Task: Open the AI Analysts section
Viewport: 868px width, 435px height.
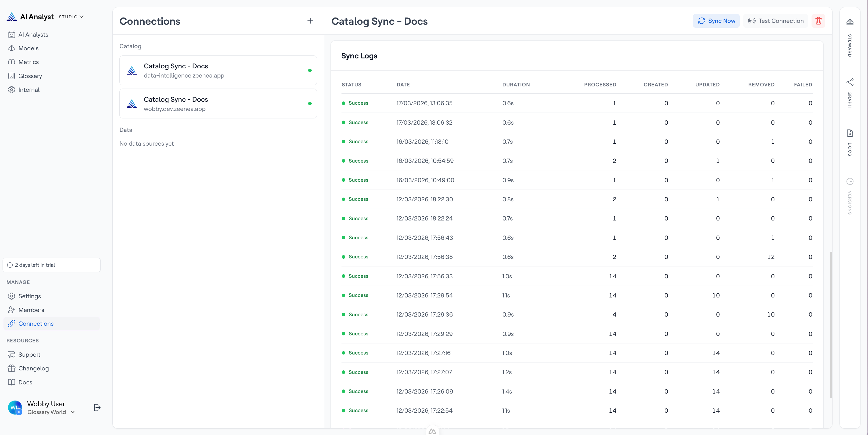Action: click(33, 34)
